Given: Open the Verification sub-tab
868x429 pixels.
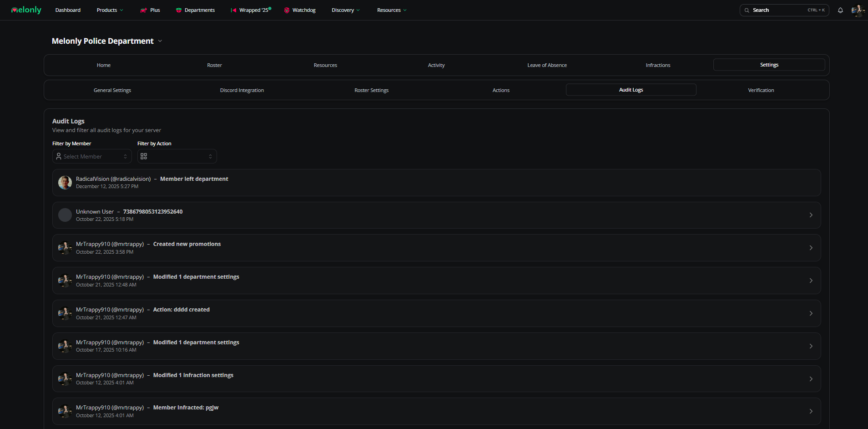Looking at the screenshot, I should tap(761, 90).
